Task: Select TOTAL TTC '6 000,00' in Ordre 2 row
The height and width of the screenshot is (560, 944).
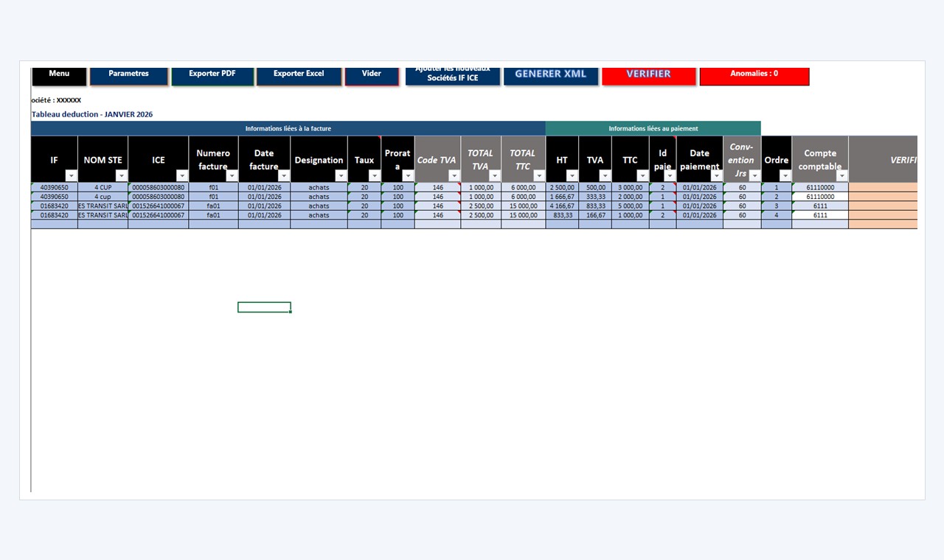Action: [524, 197]
